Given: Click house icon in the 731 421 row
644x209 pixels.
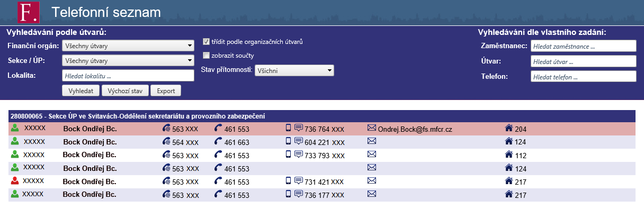Looking at the screenshot, I should (509, 181).
